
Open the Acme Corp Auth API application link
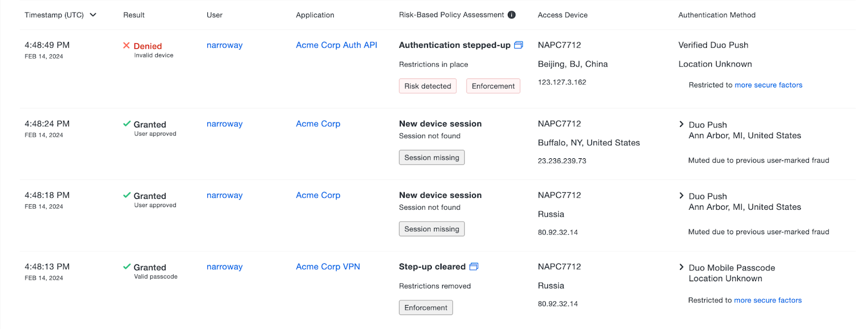[336, 45]
